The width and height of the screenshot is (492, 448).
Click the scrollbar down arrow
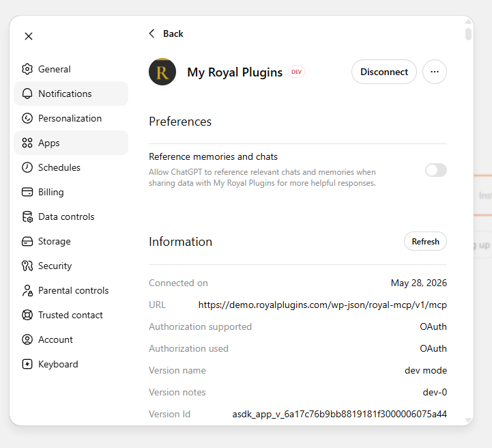pos(468,420)
